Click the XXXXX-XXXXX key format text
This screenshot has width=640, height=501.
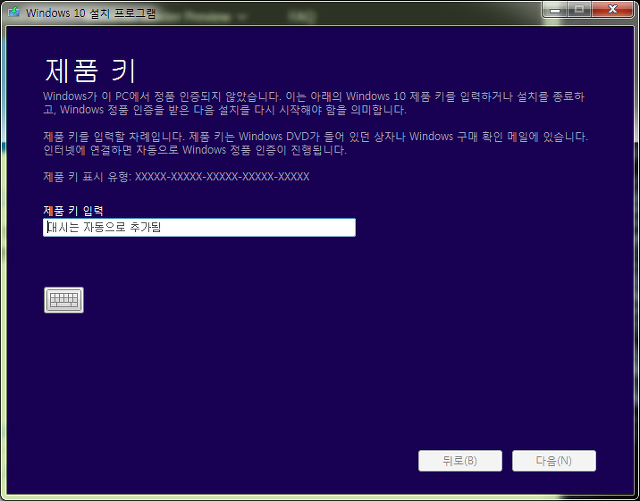[x=222, y=177]
